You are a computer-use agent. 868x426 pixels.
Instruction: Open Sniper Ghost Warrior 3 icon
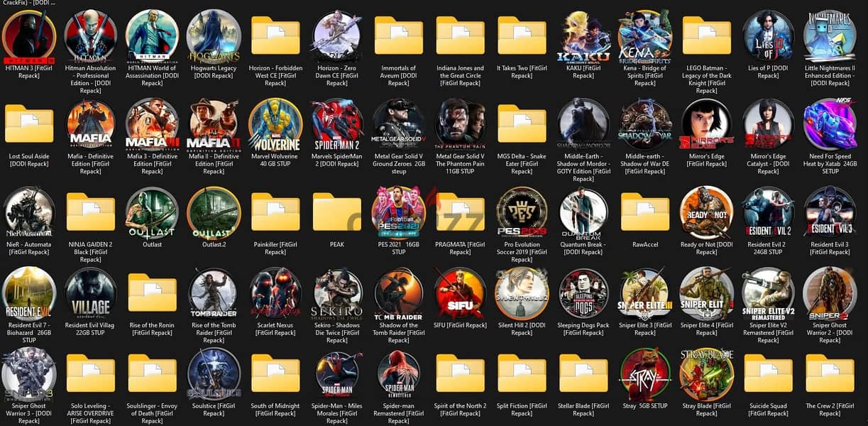[29, 374]
